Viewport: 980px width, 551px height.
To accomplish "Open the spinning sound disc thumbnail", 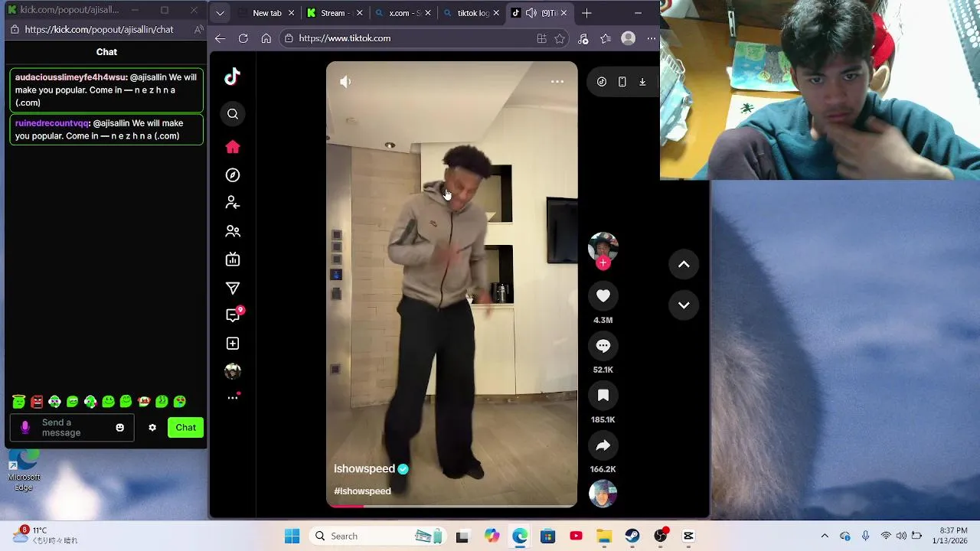I will click(x=603, y=494).
